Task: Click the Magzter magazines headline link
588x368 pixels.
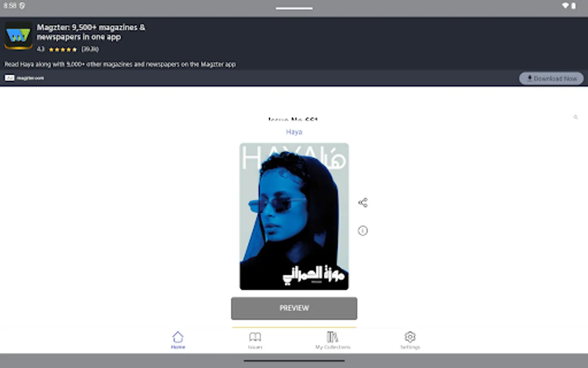Action: pos(91,32)
